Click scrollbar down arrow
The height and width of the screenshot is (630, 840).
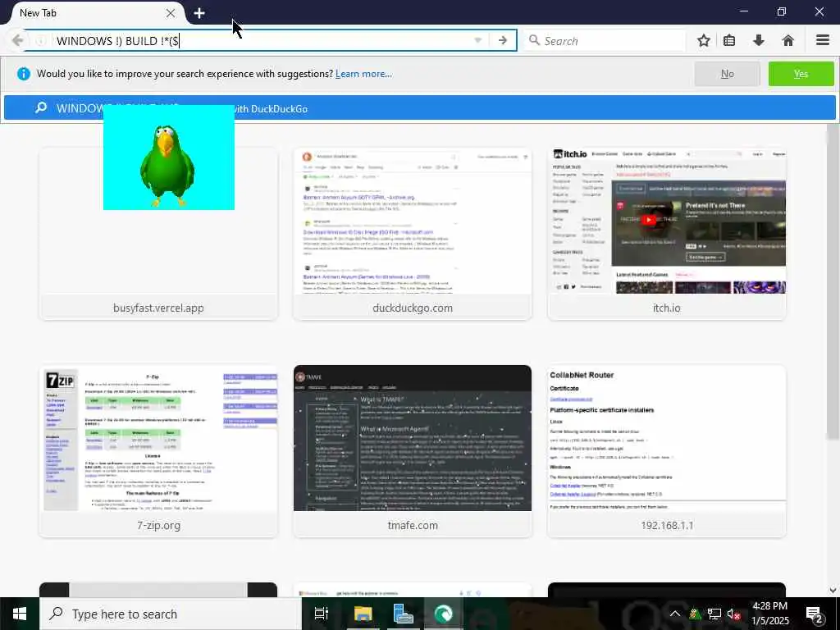coord(833,591)
